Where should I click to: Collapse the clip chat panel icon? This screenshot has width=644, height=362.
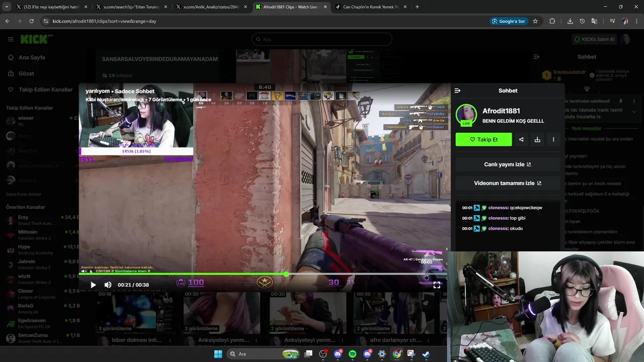[457, 90]
